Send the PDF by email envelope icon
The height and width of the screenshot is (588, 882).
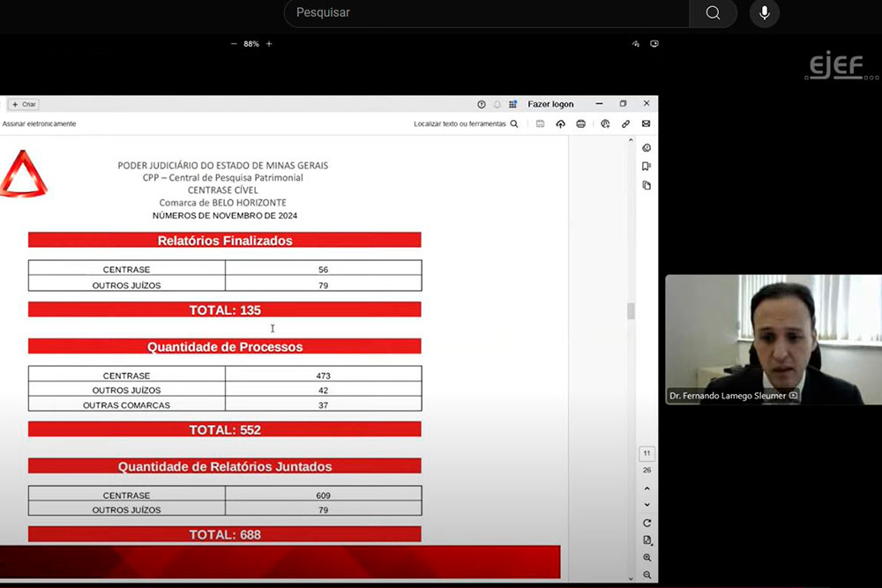[x=646, y=124]
